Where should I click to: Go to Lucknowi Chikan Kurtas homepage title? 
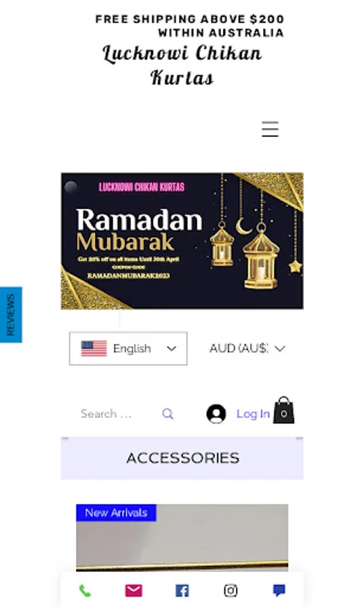pyautogui.click(x=182, y=65)
